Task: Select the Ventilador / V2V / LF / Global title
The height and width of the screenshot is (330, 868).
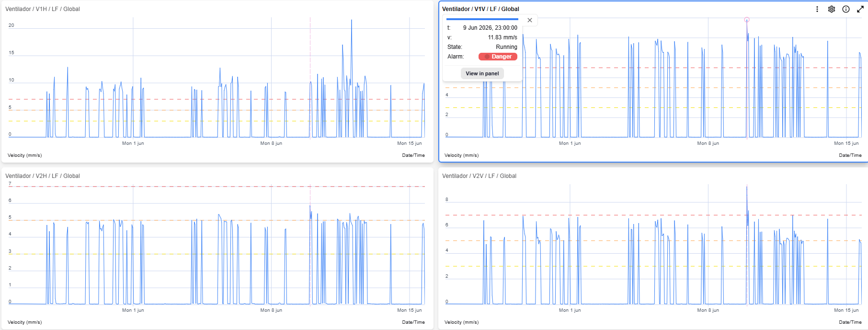Action: 479,176
